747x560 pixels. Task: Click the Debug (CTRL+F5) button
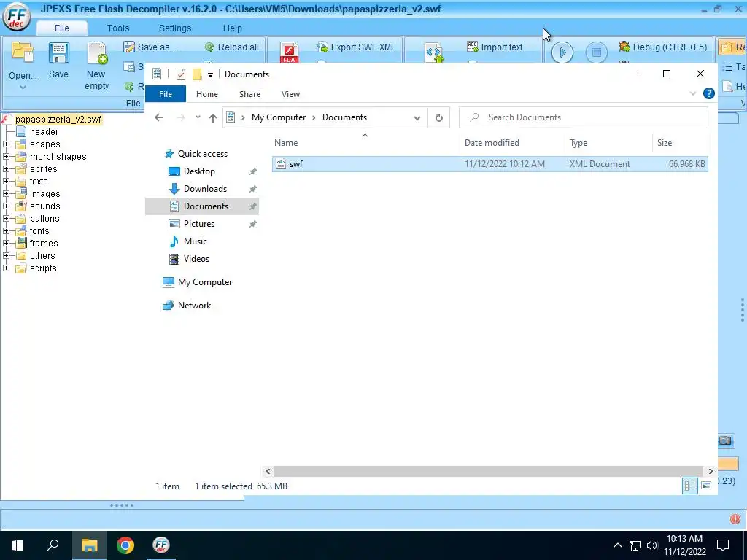(x=662, y=47)
